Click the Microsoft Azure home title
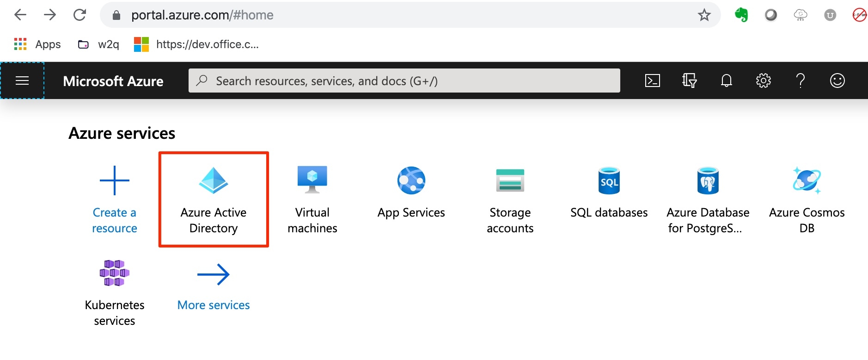The image size is (868, 360). click(x=113, y=81)
